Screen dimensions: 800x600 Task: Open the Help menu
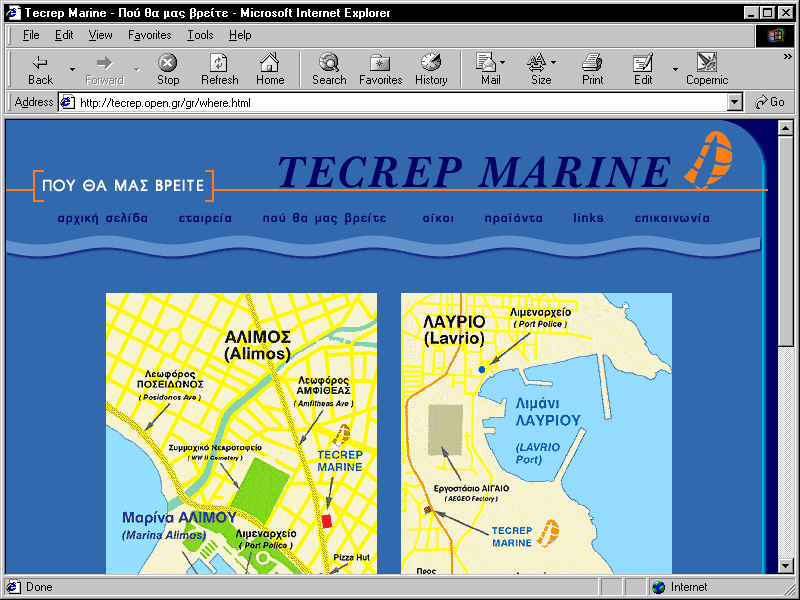(x=240, y=35)
